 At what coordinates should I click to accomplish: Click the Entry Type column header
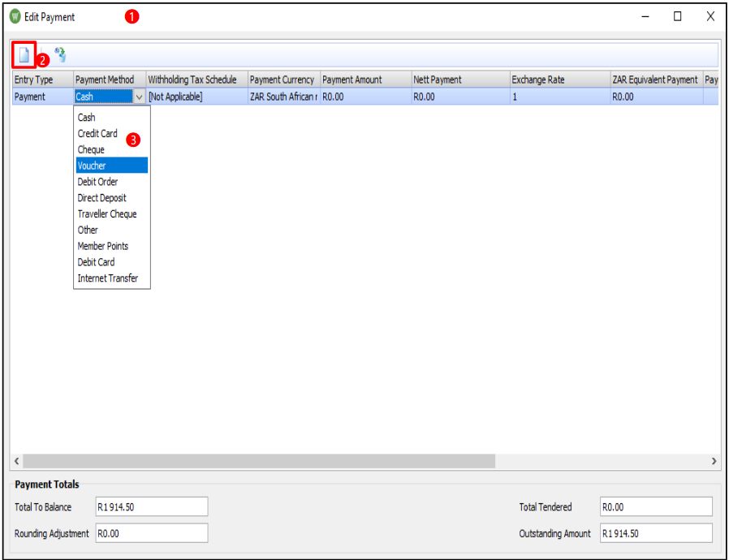click(43, 80)
